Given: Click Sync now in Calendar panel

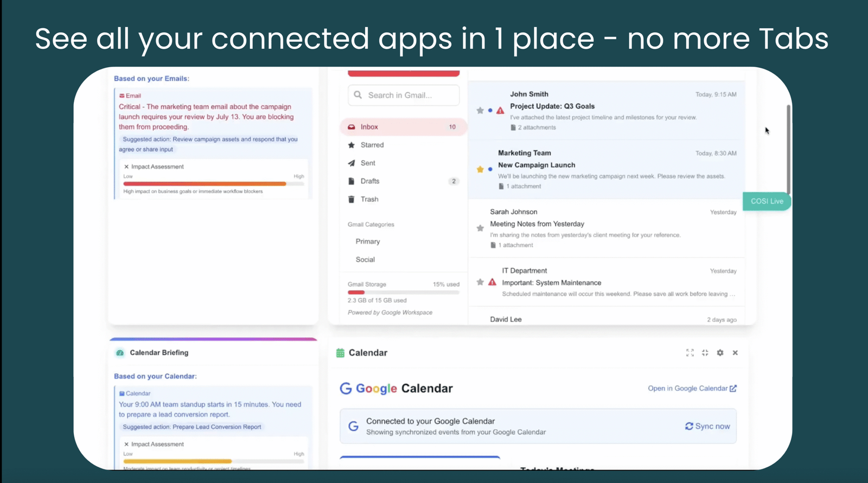Looking at the screenshot, I should pos(707,427).
